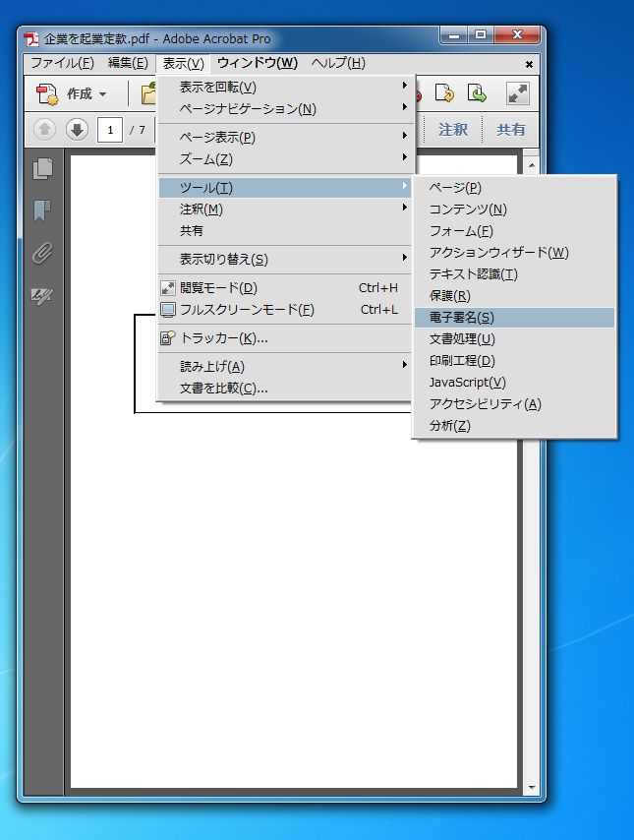Select テキスト認識(T) in Tools submenu
Image resolution: width=634 pixels, height=840 pixels.
coord(514,274)
